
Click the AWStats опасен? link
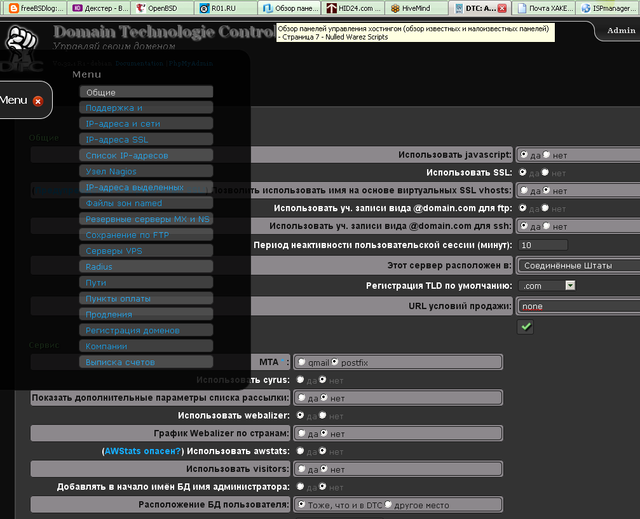142,451
